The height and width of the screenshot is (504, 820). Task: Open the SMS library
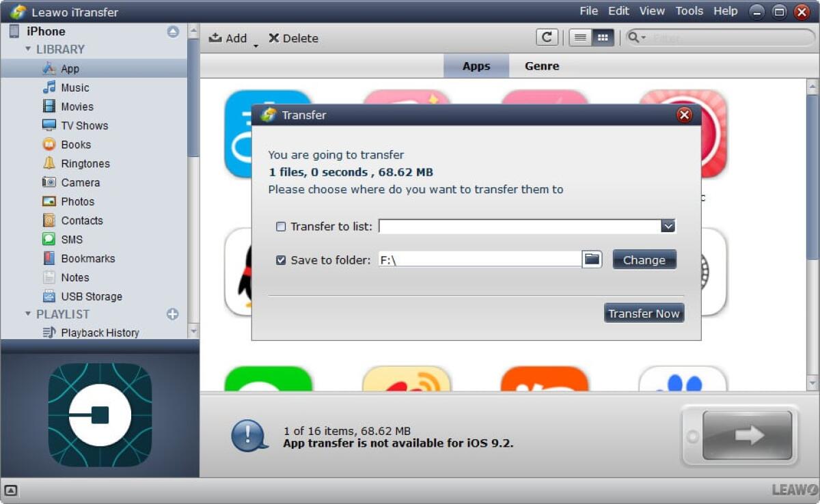coord(72,240)
